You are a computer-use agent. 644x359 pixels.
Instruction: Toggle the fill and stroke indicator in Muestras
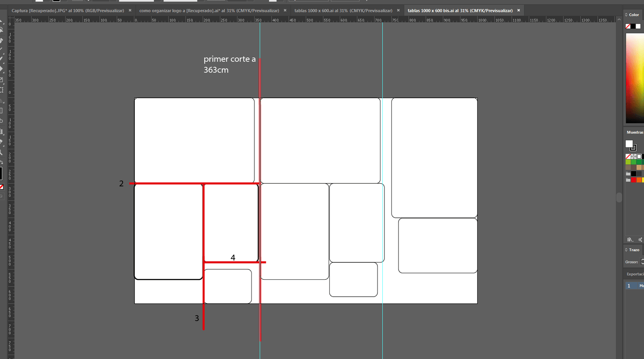click(x=630, y=145)
